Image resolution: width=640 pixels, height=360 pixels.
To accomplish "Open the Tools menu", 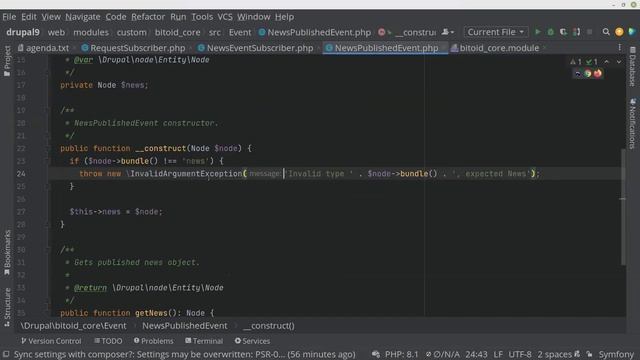I will (202, 17).
